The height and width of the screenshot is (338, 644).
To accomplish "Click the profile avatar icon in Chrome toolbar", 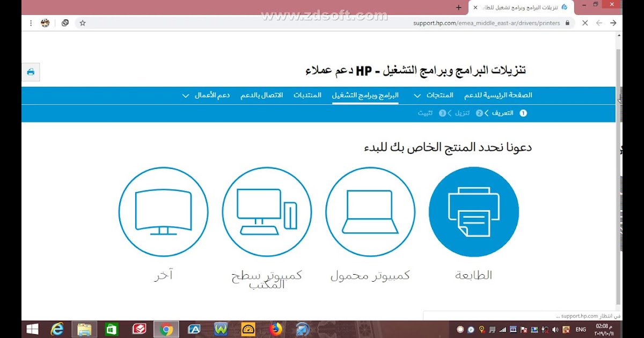I will 46,23.
